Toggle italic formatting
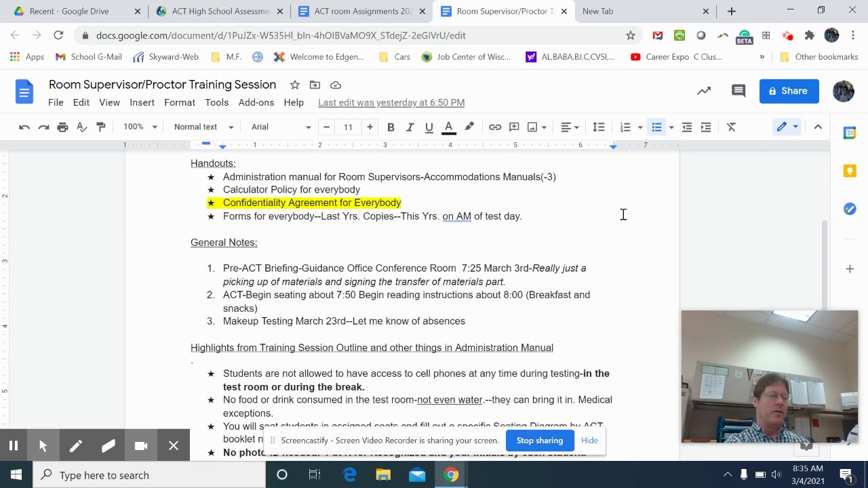This screenshot has height=488, width=868. [x=410, y=127]
